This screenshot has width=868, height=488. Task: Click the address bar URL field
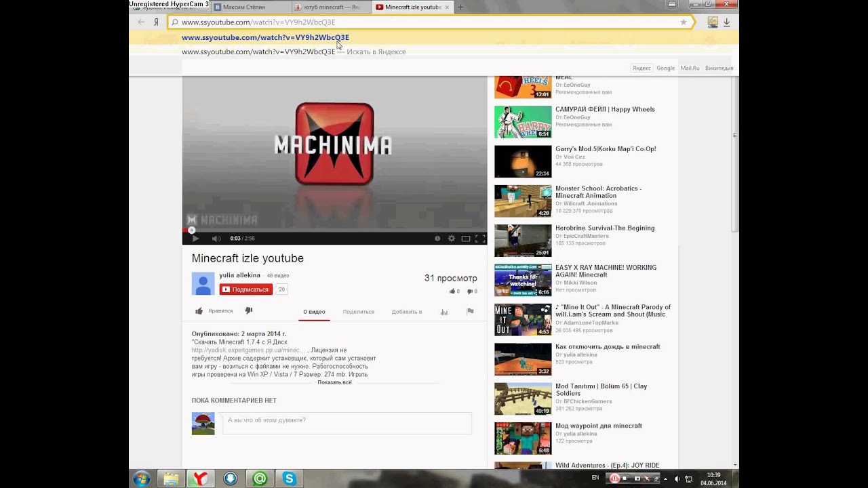[431, 22]
